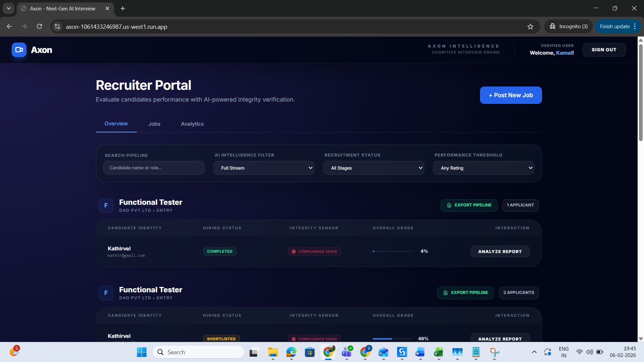Expand the Full Stream AI filter dropdown
644x362 pixels.
[x=264, y=168]
